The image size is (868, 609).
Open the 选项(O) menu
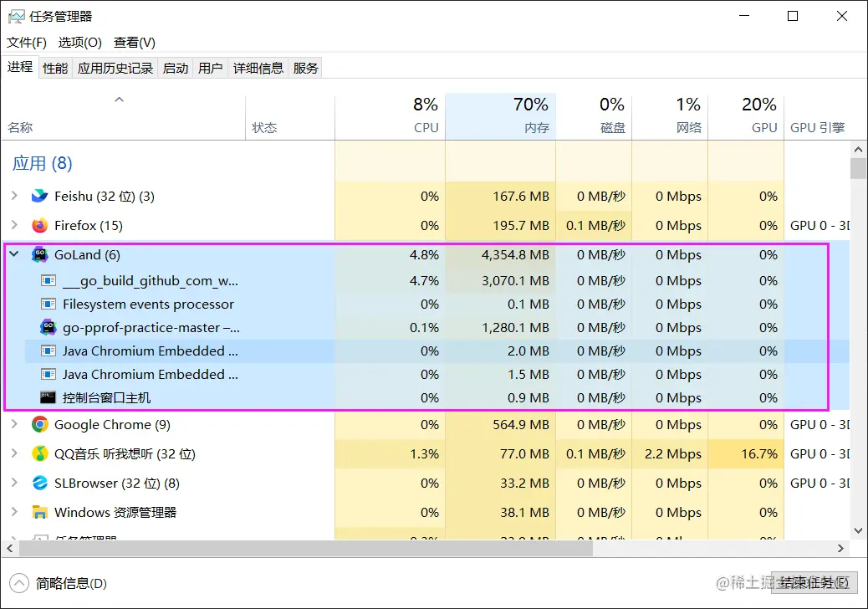click(80, 43)
